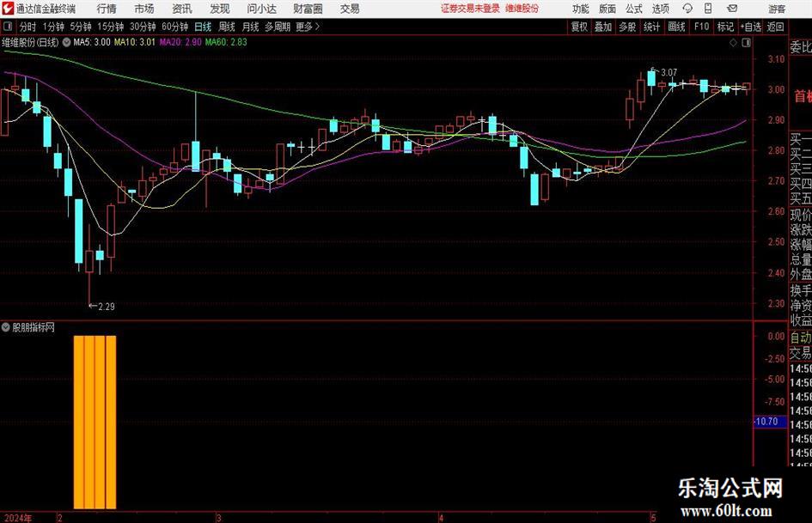812x523 pixels.
Task: Click the 返回 back button
Action: click(775, 27)
